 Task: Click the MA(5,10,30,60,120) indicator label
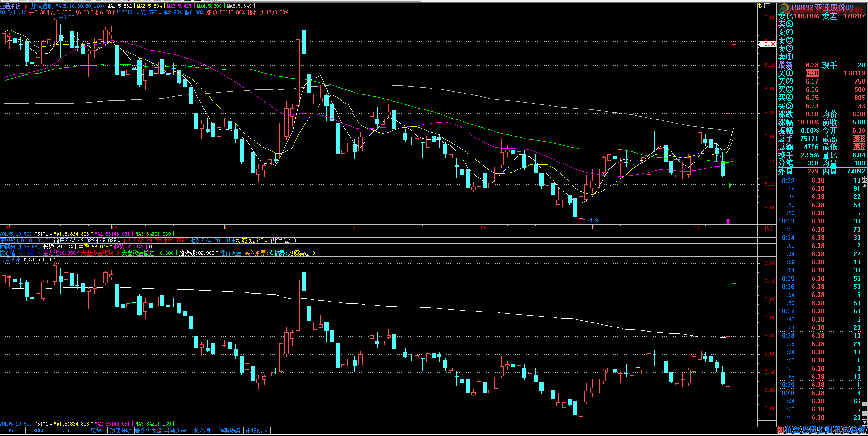point(80,6)
